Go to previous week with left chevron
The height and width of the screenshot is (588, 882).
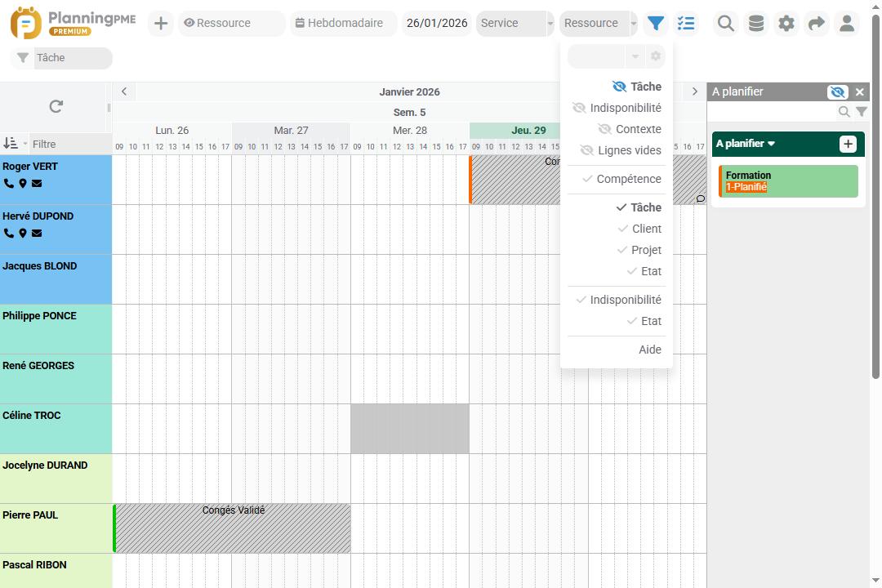[124, 91]
